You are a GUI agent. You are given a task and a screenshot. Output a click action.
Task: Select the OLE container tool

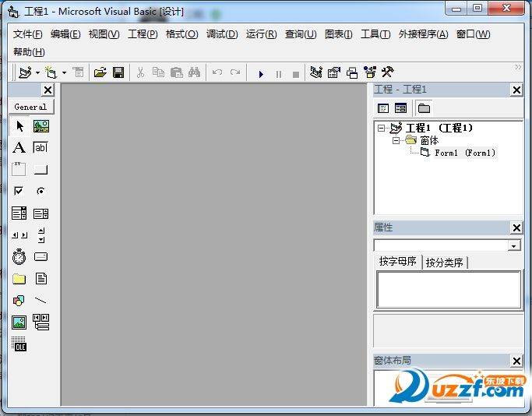[19, 345]
